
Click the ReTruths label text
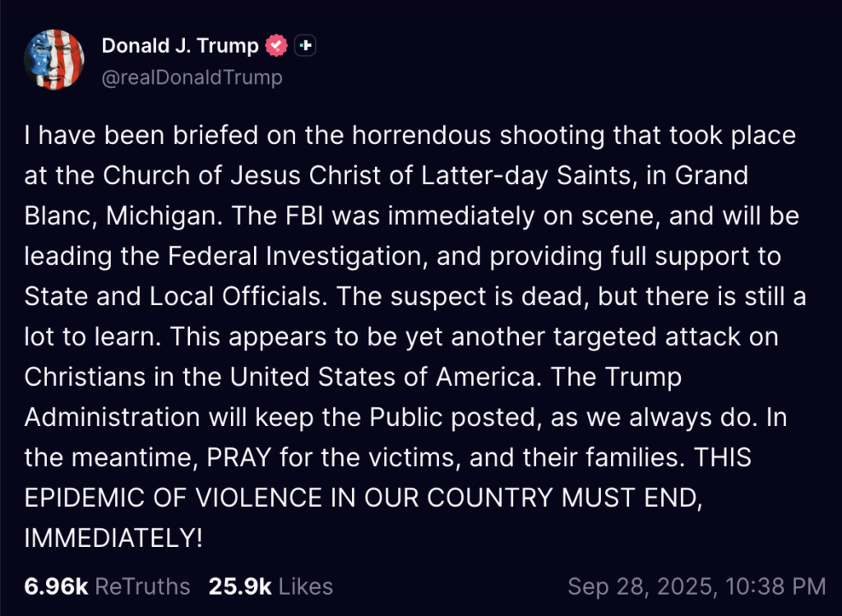pyautogui.click(x=142, y=586)
